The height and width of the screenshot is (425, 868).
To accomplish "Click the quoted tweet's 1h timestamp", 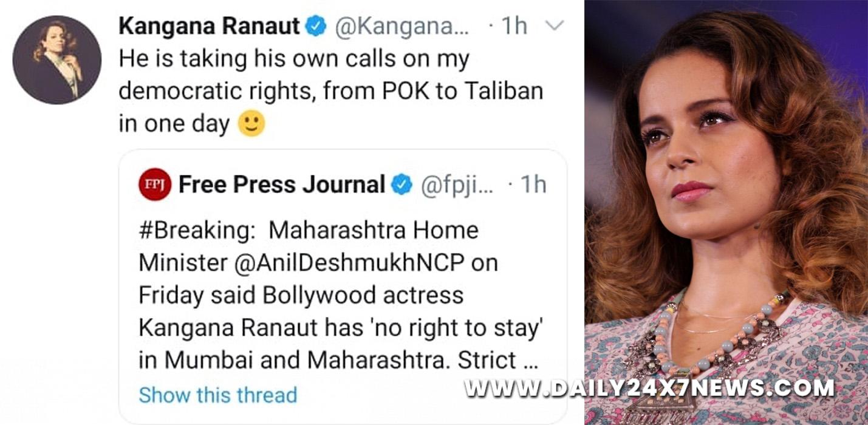I will point(533,185).
